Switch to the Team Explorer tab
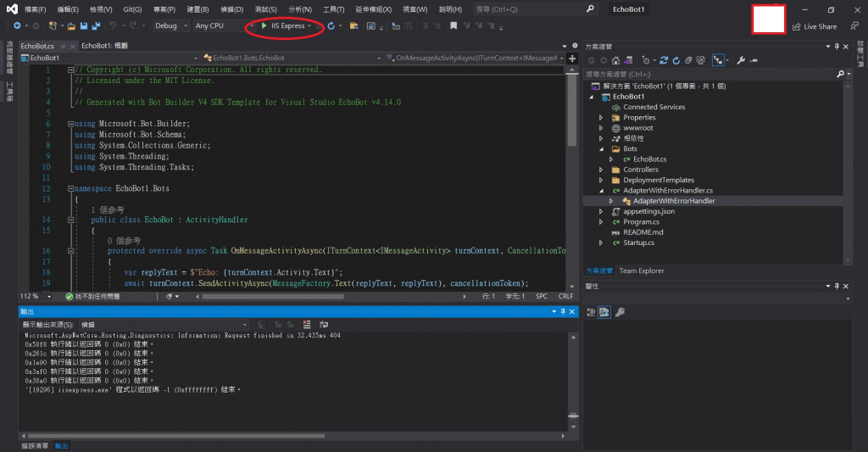868x452 pixels. coord(641,271)
